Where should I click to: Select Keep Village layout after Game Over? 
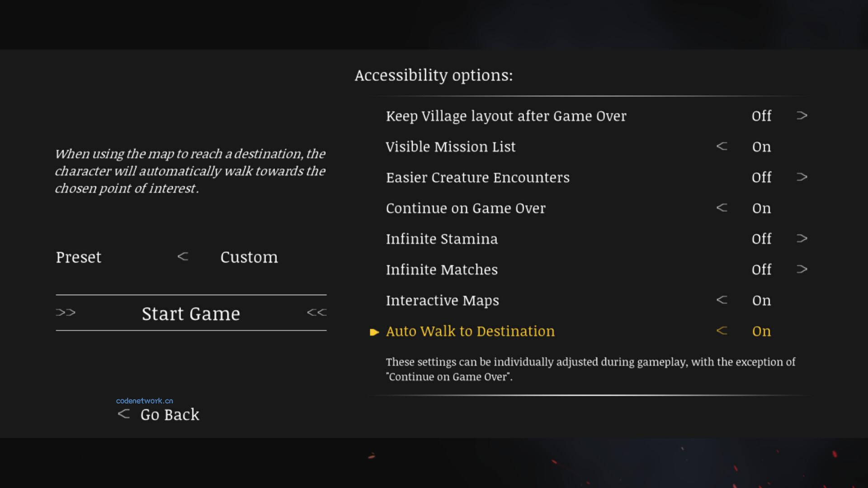[x=506, y=116]
